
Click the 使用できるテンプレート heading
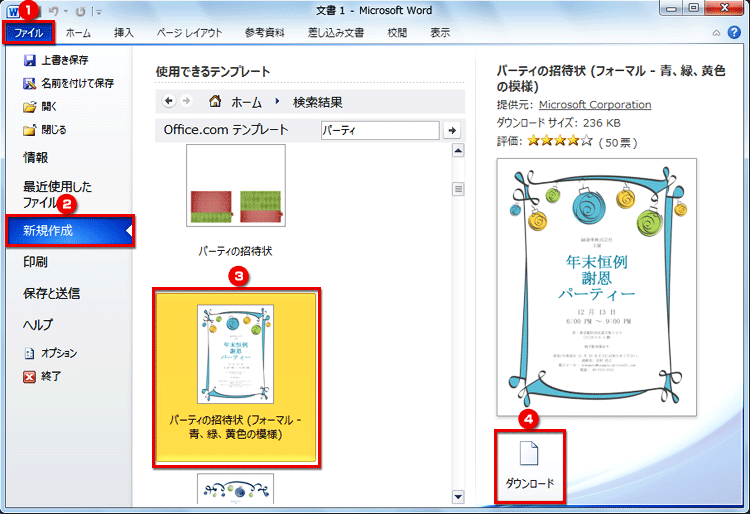[x=213, y=72]
